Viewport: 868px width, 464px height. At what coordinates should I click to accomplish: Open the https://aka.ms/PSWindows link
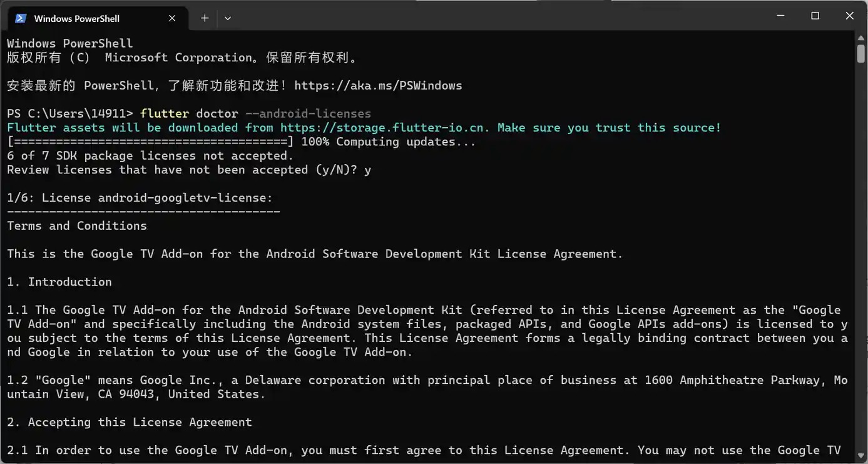pos(378,85)
